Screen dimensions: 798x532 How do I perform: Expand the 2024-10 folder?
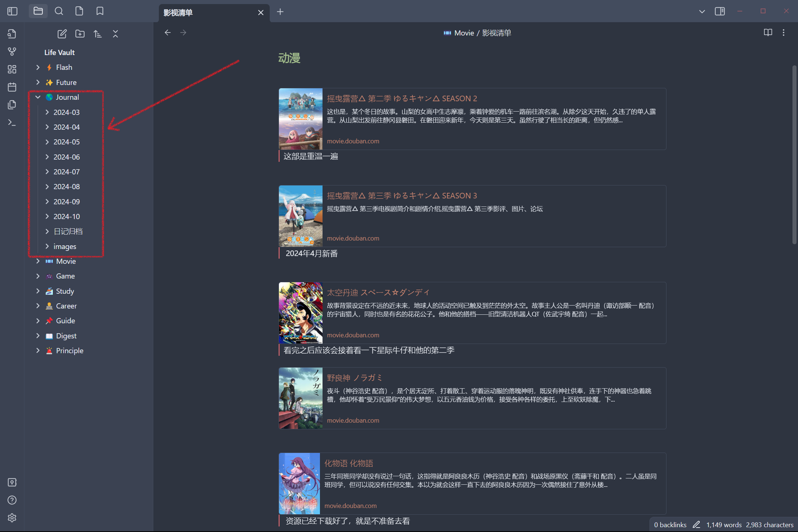point(47,216)
